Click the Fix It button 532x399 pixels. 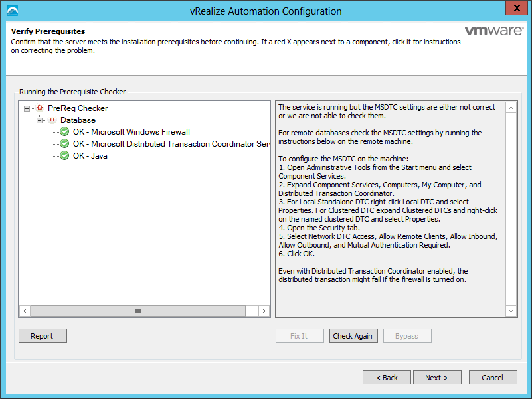pos(300,335)
